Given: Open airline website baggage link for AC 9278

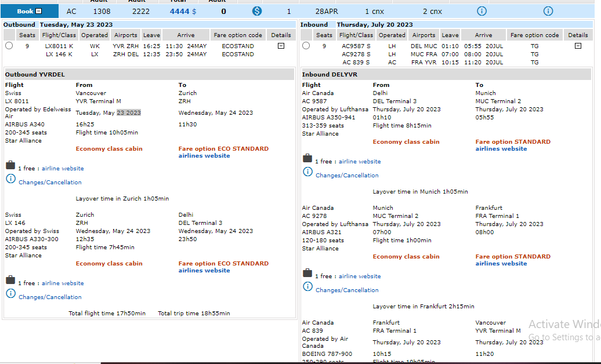Looking at the screenshot, I should coord(360,276).
